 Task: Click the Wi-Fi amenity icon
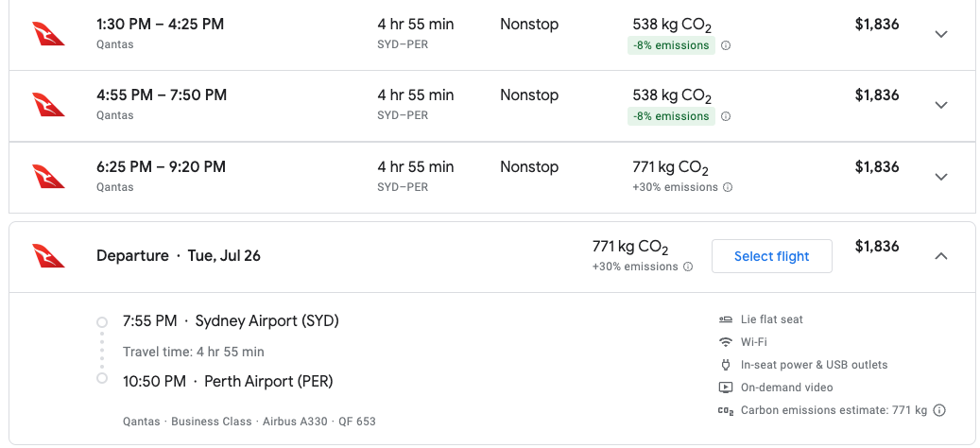point(726,342)
